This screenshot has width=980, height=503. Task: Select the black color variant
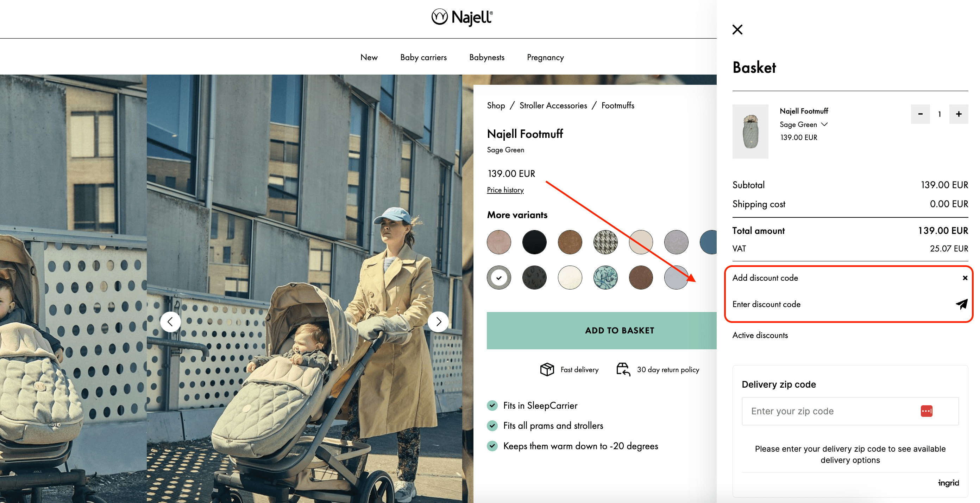[534, 242]
